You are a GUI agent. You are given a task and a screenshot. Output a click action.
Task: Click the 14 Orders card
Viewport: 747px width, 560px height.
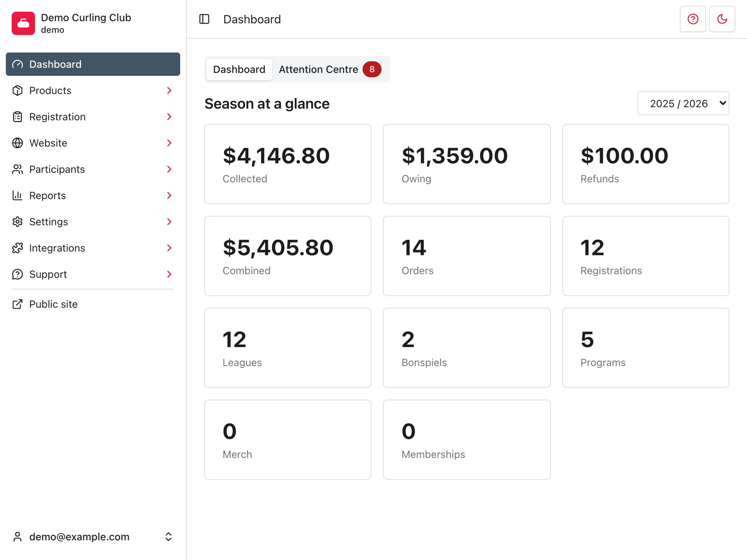point(467,256)
